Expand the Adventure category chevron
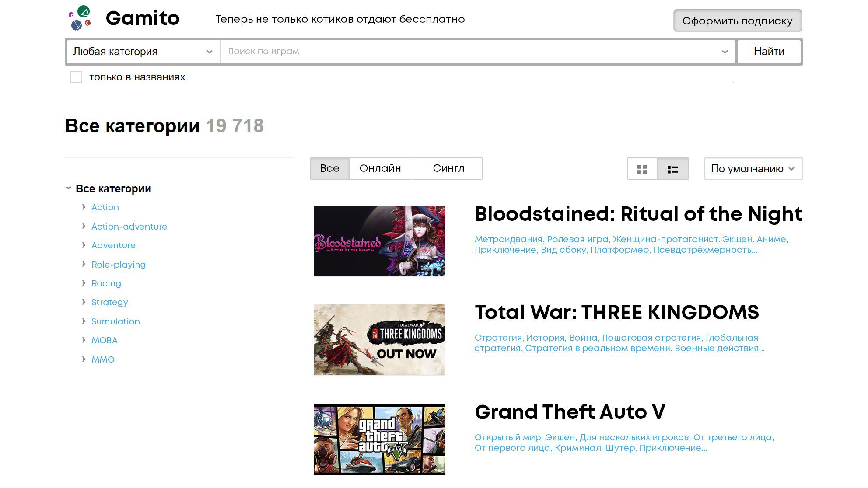Image resolution: width=868 pixels, height=488 pixels. tap(84, 245)
